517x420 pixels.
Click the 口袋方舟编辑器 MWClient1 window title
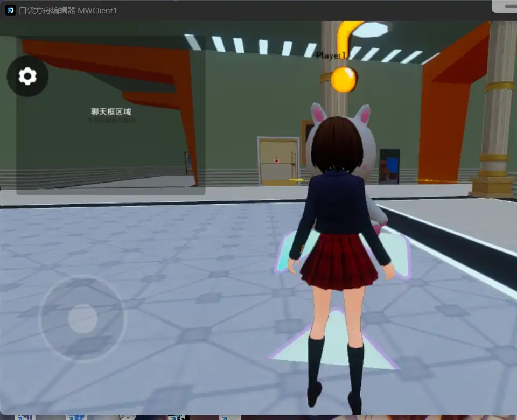pos(68,11)
